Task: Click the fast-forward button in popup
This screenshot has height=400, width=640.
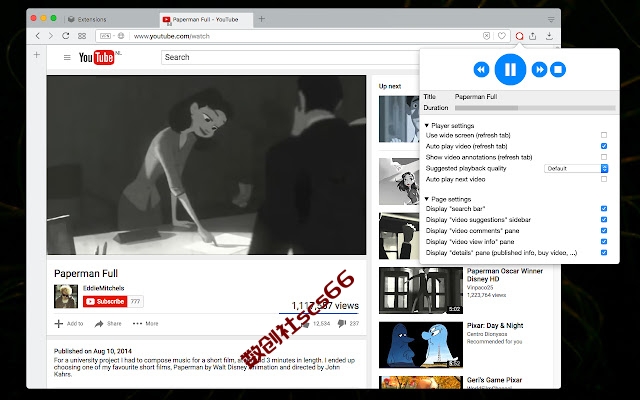Action: coord(539,69)
